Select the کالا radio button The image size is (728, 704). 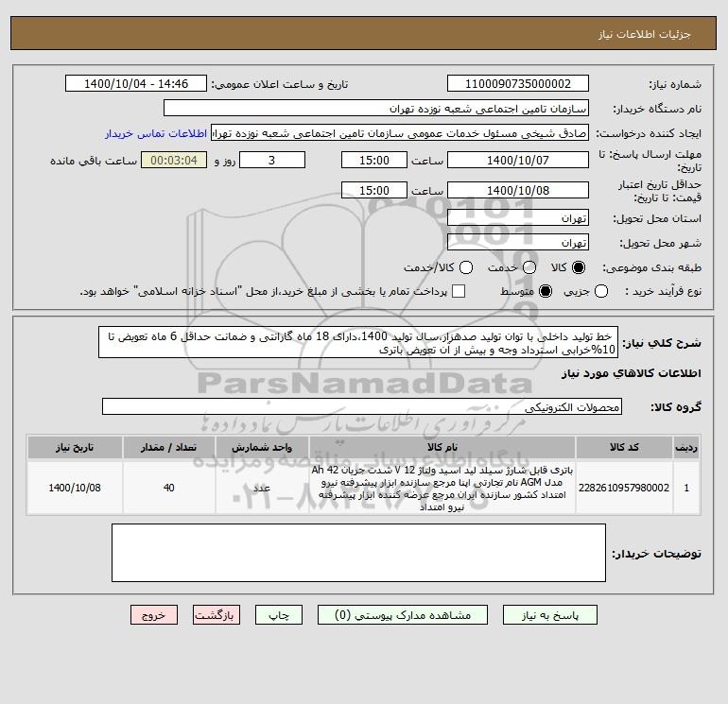[x=579, y=267]
